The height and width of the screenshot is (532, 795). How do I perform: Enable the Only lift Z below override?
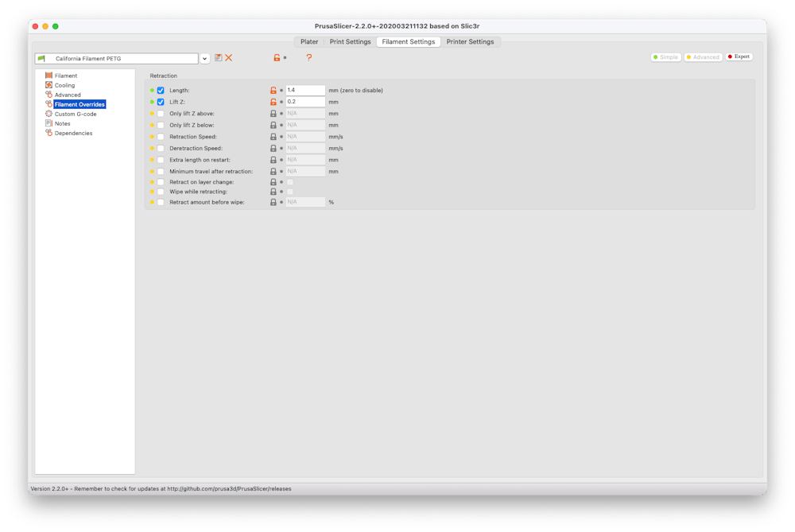(161, 126)
